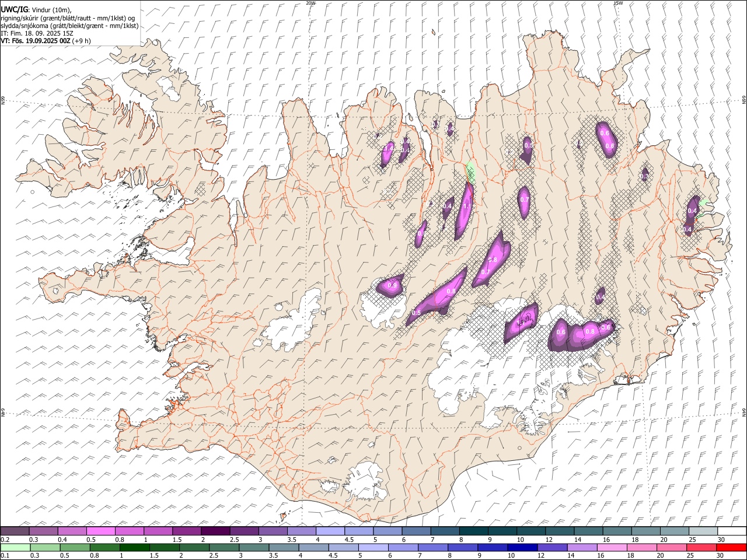Pick lower legend swatch between 7 and 8

click(x=433, y=547)
